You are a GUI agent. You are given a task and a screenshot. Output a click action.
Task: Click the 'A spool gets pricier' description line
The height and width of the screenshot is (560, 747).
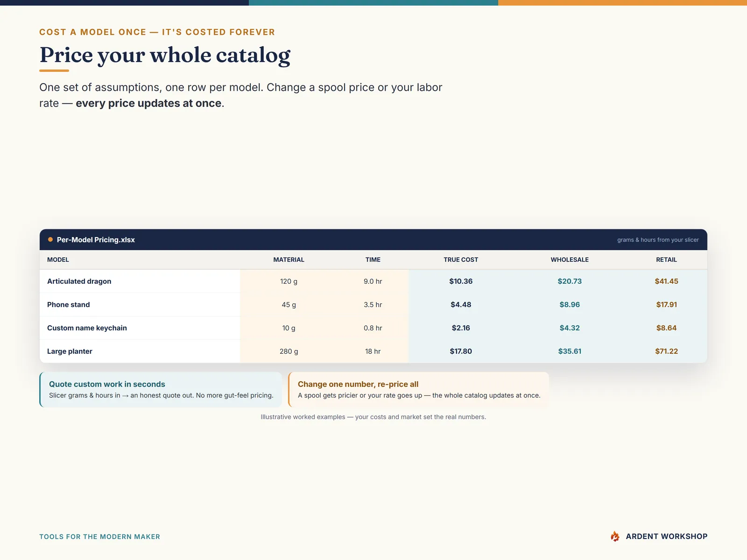(x=419, y=395)
